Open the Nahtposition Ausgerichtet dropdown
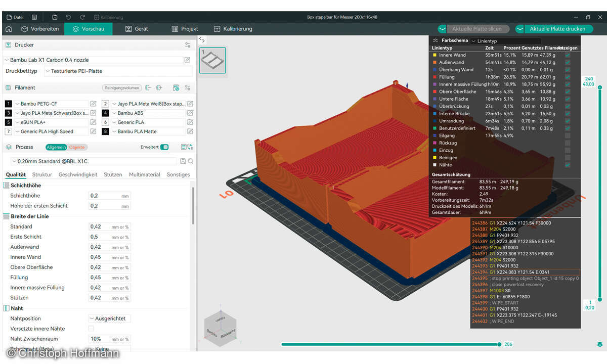 click(x=110, y=318)
